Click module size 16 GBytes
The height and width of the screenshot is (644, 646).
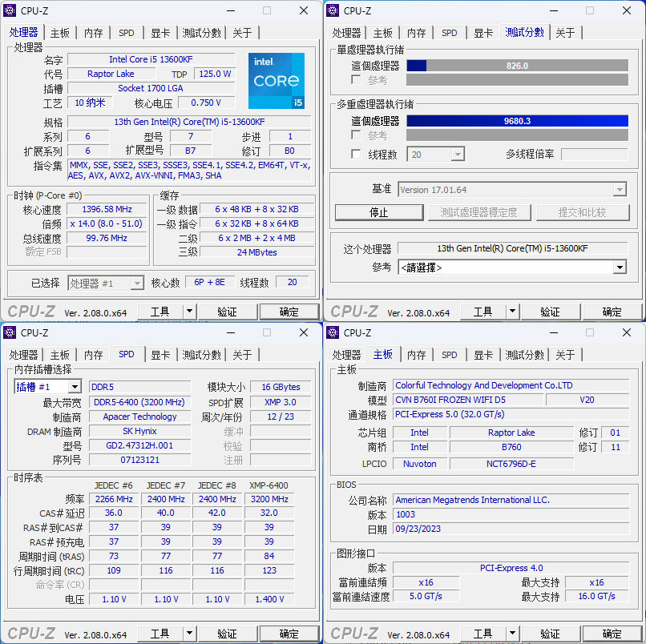tap(281, 387)
